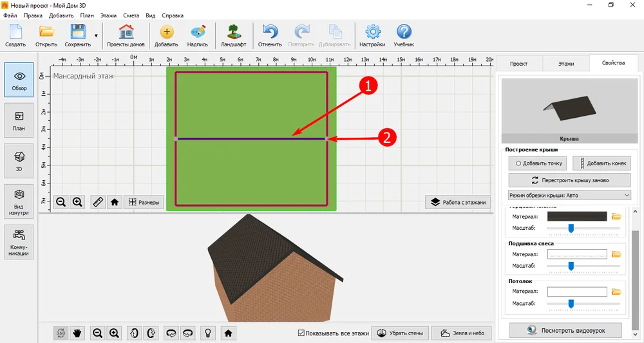Screen dimensions: 644x343
Task: Click Земля и небо button
Action: (462, 333)
